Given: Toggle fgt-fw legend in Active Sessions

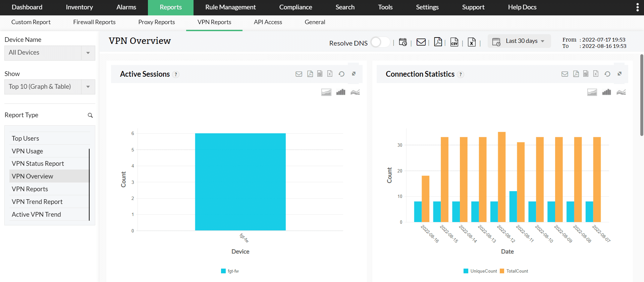Looking at the screenshot, I should (x=230, y=271).
